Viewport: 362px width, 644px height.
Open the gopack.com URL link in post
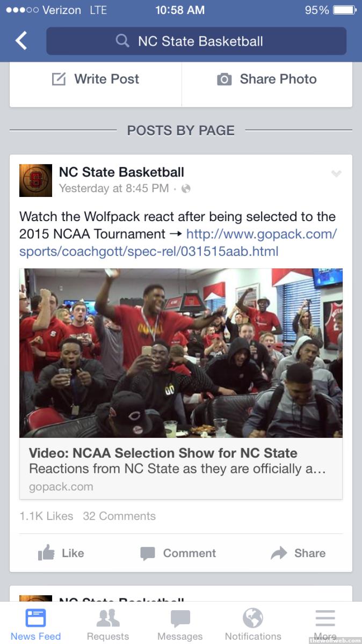178,243
